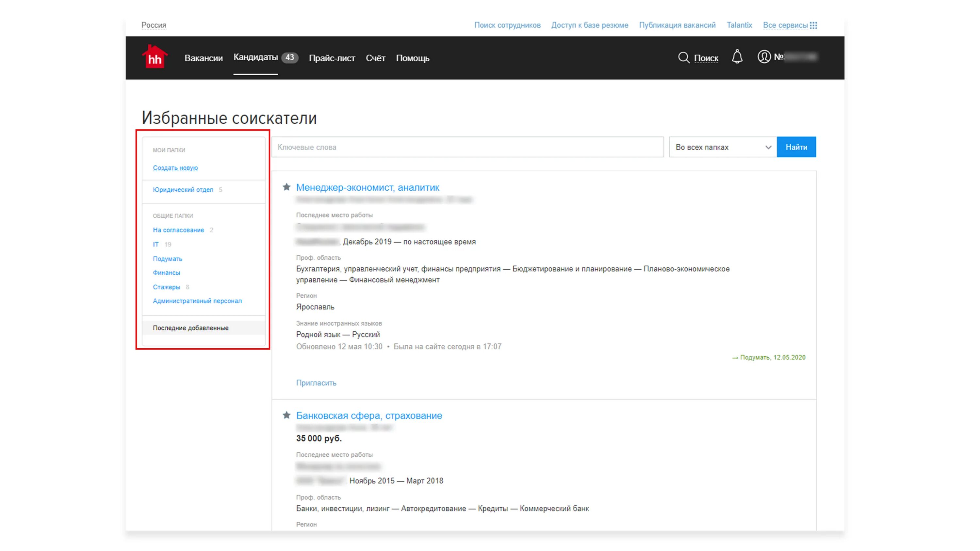
Task: Open the user profile icon
Action: tap(763, 57)
